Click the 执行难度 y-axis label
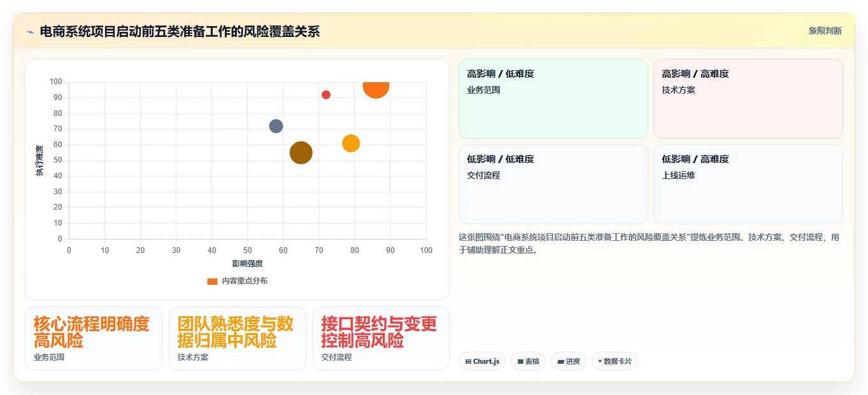The width and height of the screenshot is (868, 395). [x=39, y=161]
